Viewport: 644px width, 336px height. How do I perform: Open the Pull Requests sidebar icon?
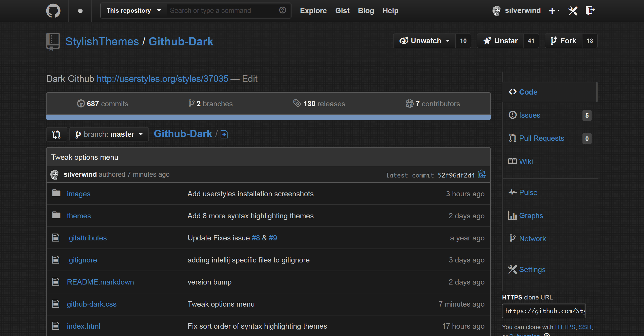(513, 138)
